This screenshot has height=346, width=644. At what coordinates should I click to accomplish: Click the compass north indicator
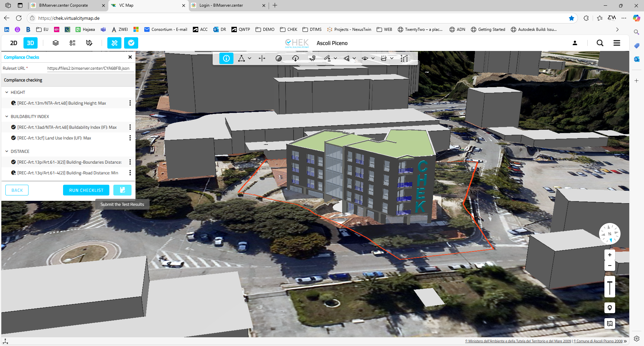coord(609,234)
